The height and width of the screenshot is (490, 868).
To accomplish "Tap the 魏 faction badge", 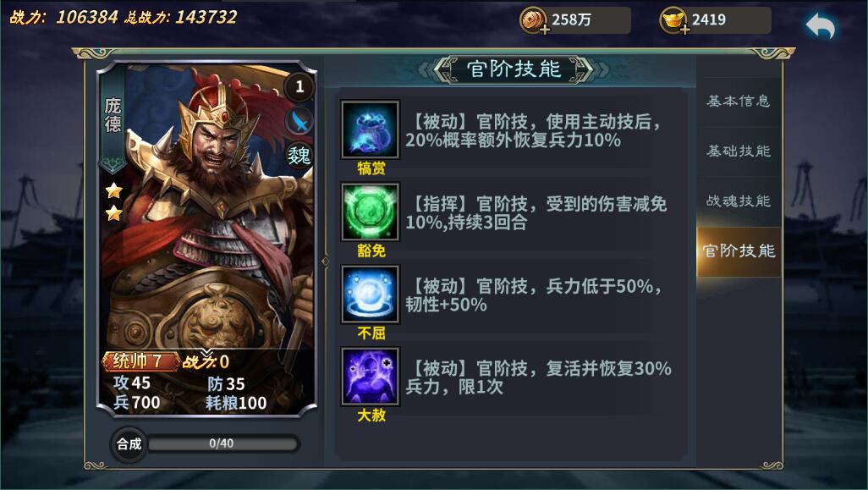I will click(x=299, y=156).
